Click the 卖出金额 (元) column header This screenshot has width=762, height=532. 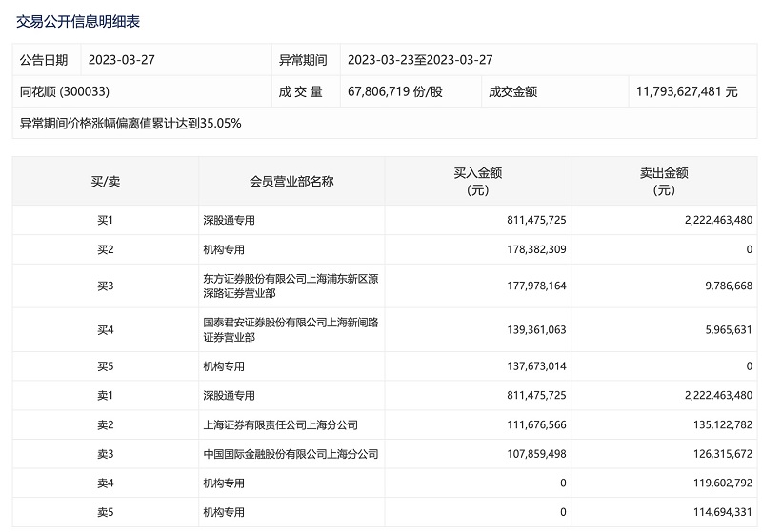[x=664, y=181]
